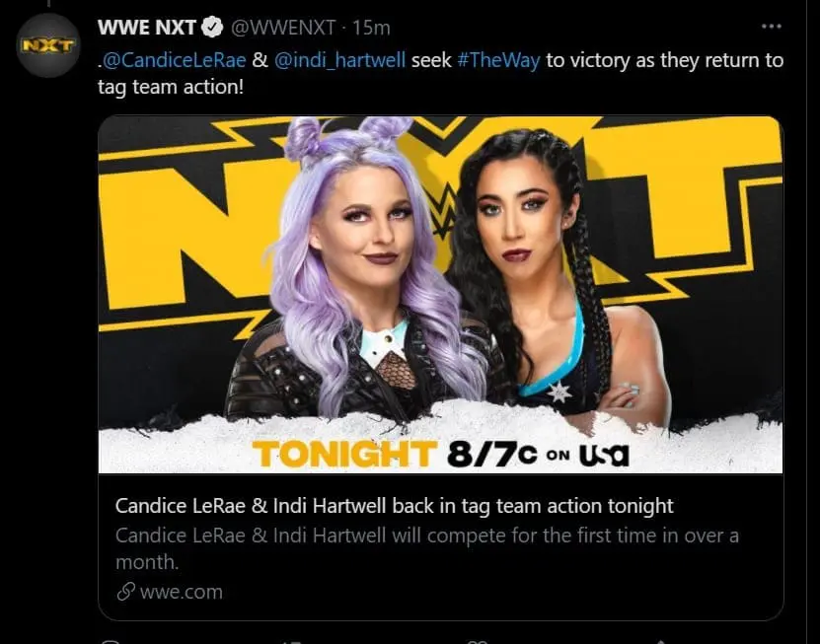
Task: Click the WWE NXT display name
Action: [x=147, y=28]
